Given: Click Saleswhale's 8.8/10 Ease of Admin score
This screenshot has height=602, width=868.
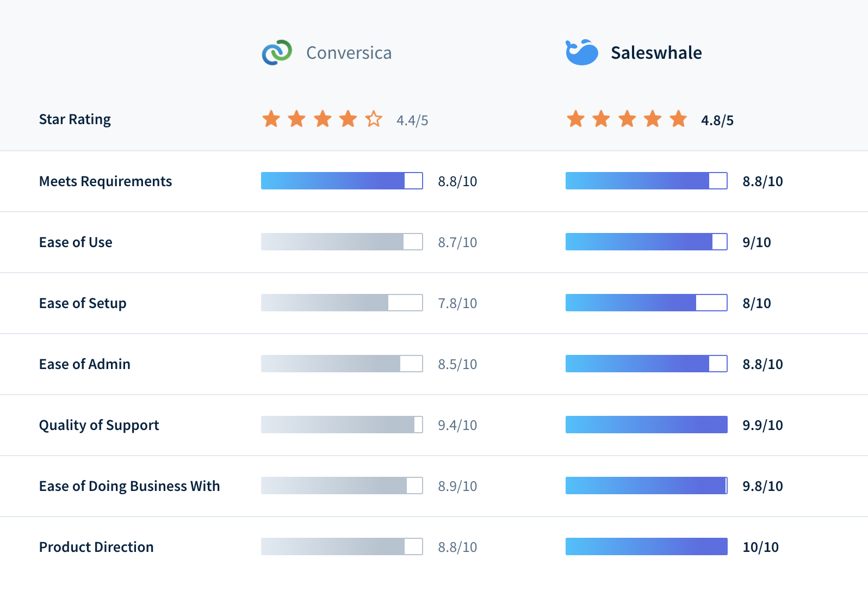Looking at the screenshot, I should 762,364.
